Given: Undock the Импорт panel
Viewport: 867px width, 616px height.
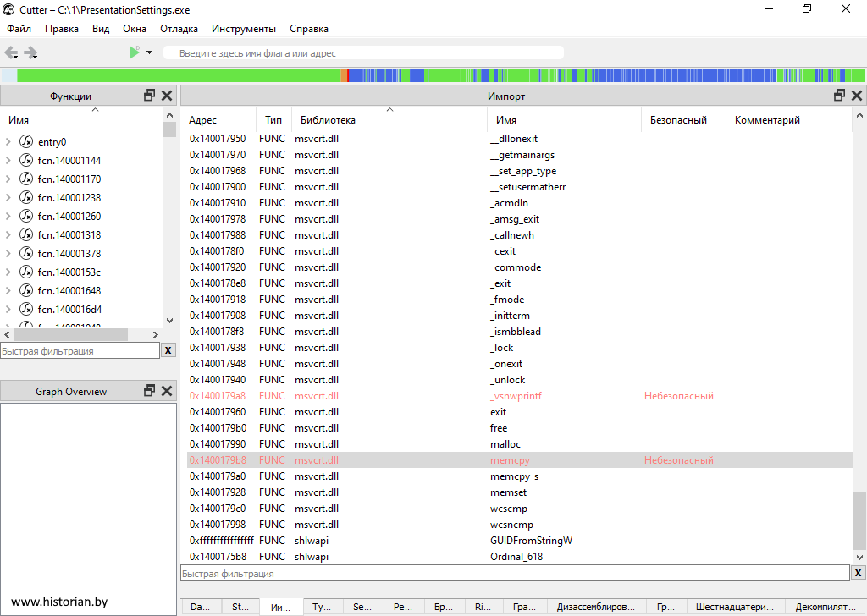Looking at the screenshot, I should tap(840, 96).
